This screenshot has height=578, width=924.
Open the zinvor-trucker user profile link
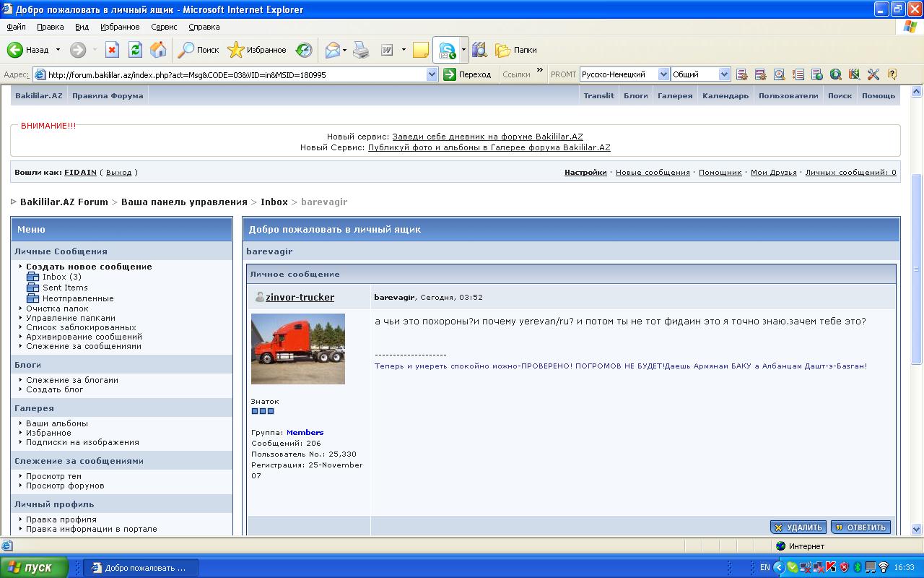(300, 297)
